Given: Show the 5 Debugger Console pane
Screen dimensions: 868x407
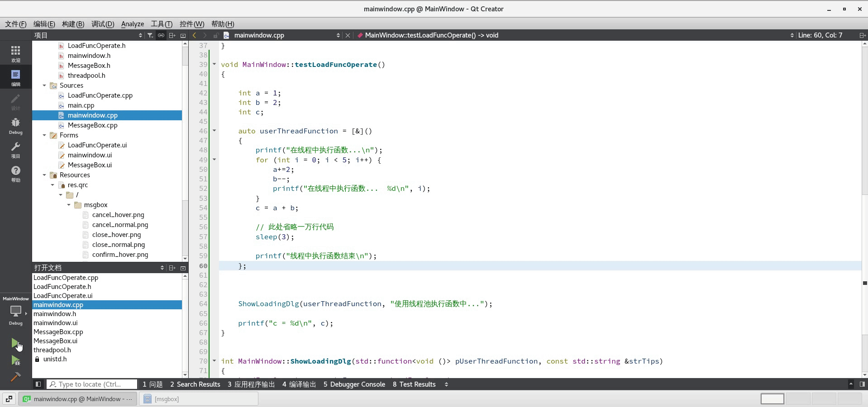Looking at the screenshot, I should point(354,384).
